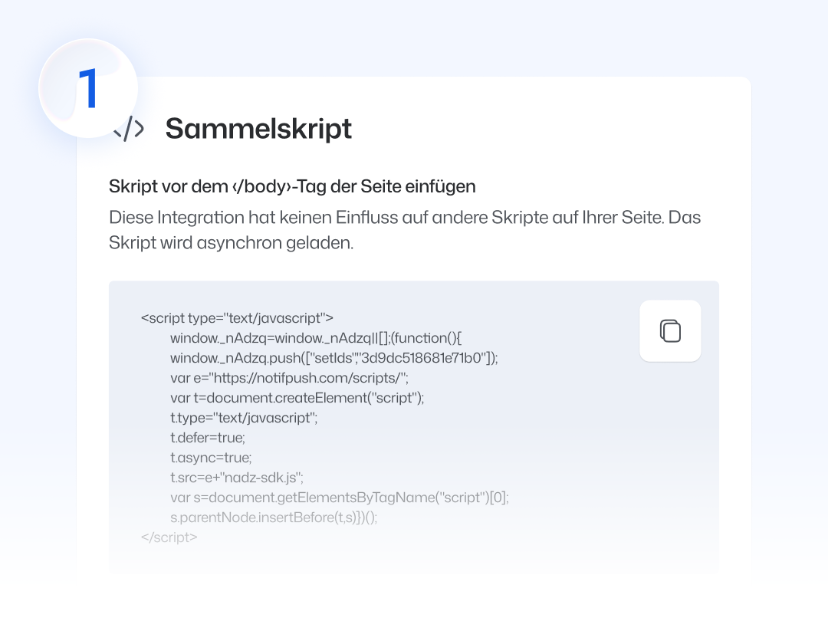Click the Sammelskript heading

click(x=258, y=129)
